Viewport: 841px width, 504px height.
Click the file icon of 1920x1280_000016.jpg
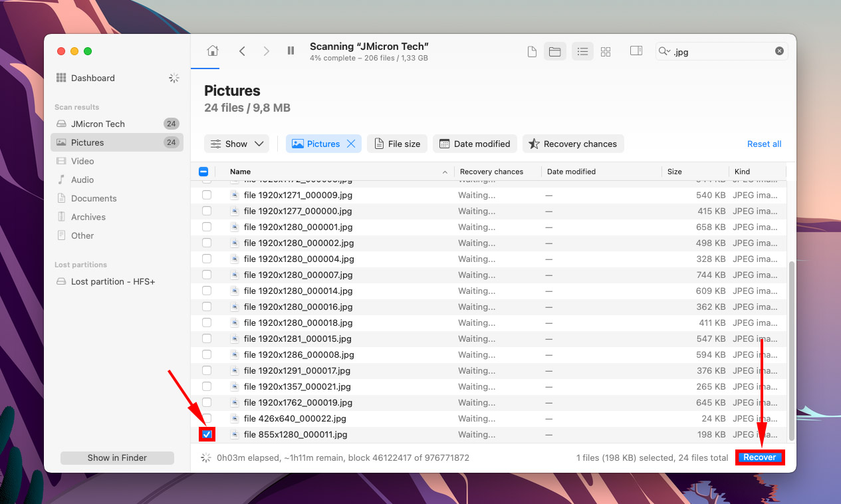point(234,307)
